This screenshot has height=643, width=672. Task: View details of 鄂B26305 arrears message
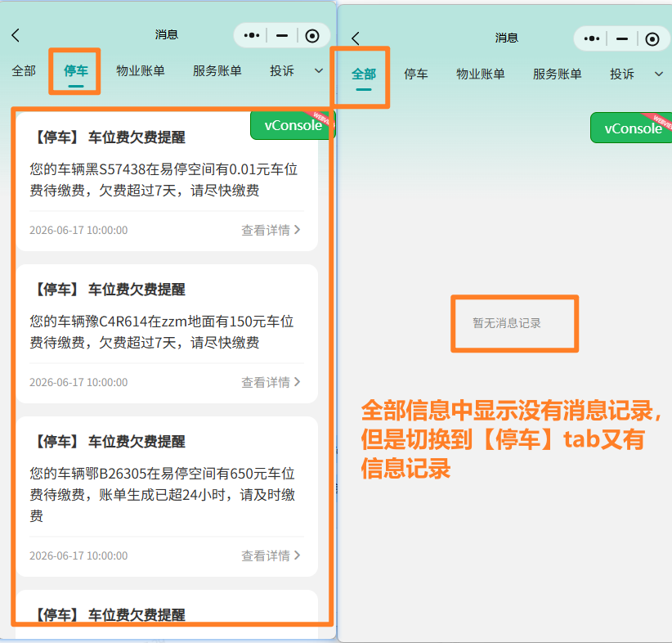pos(271,556)
